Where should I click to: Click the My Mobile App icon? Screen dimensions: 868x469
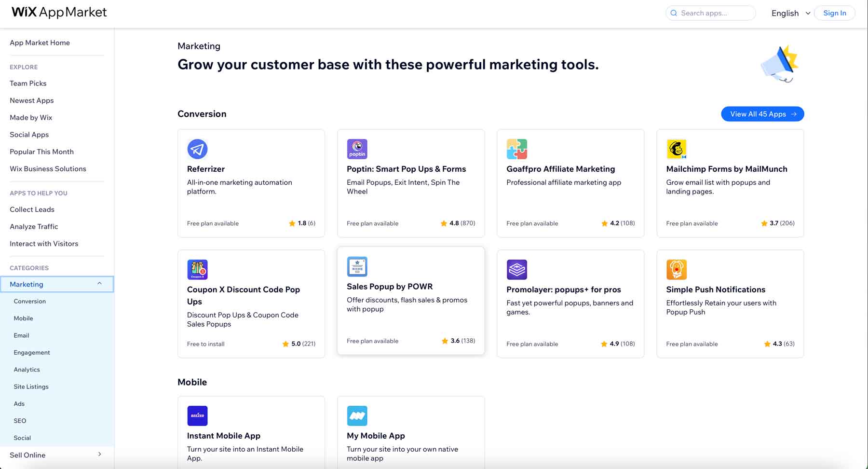tap(357, 415)
